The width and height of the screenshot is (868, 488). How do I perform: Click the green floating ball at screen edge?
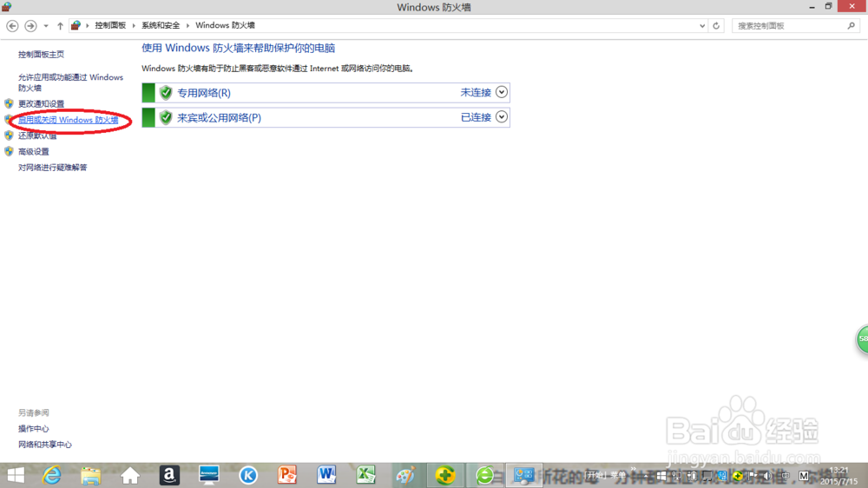(862, 339)
